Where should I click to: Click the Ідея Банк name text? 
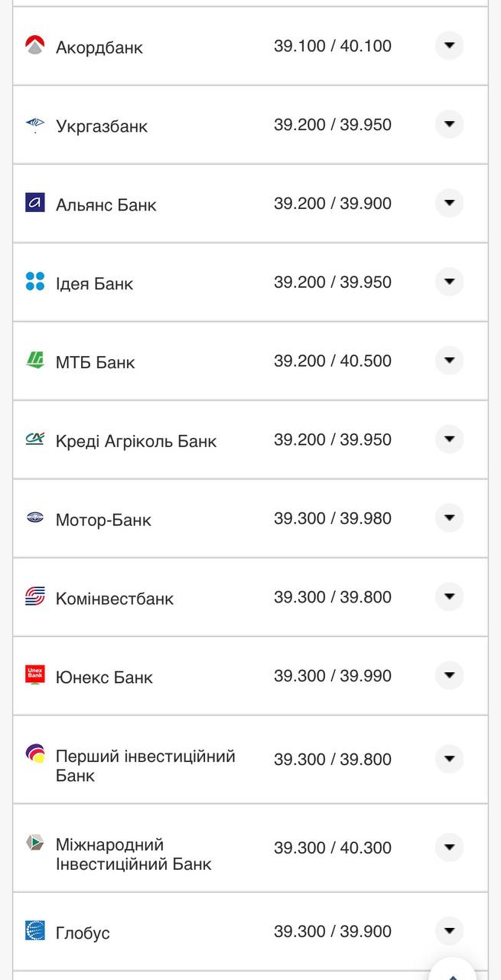click(94, 284)
